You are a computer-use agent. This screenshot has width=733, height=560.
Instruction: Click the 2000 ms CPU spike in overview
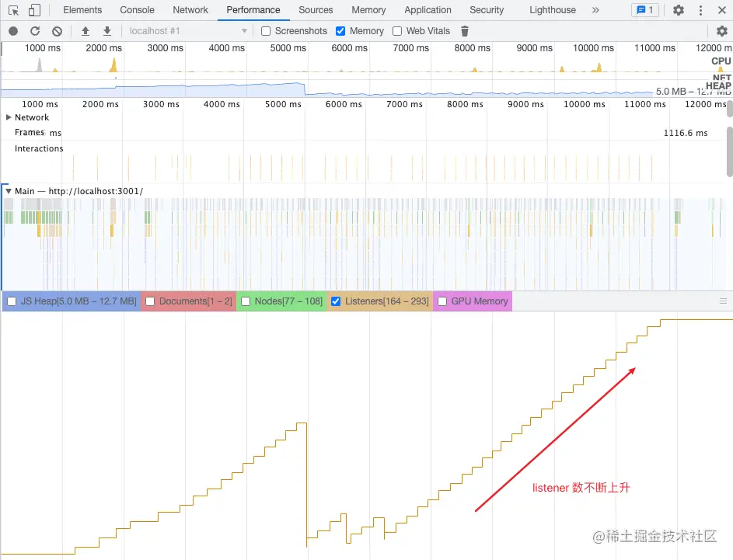pyautogui.click(x=113, y=65)
